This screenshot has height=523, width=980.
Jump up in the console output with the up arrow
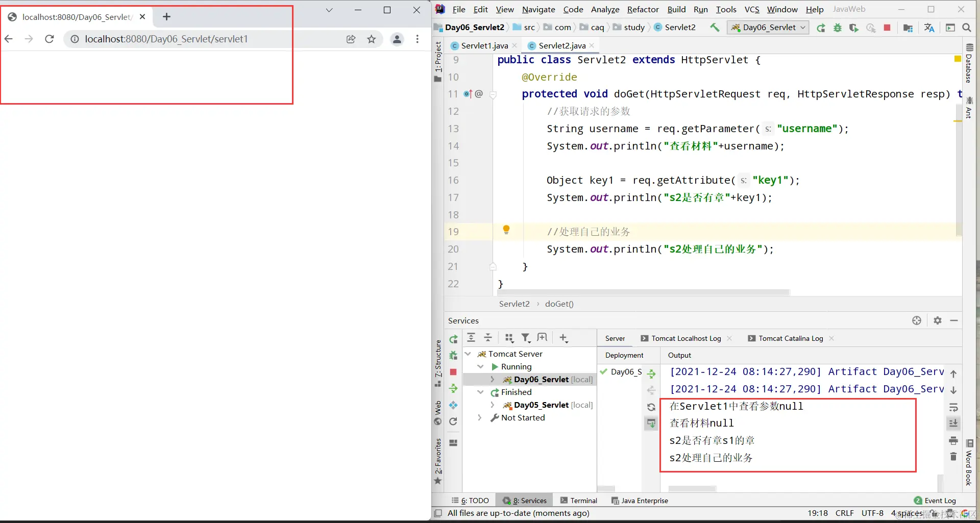pyautogui.click(x=953, y=374)
